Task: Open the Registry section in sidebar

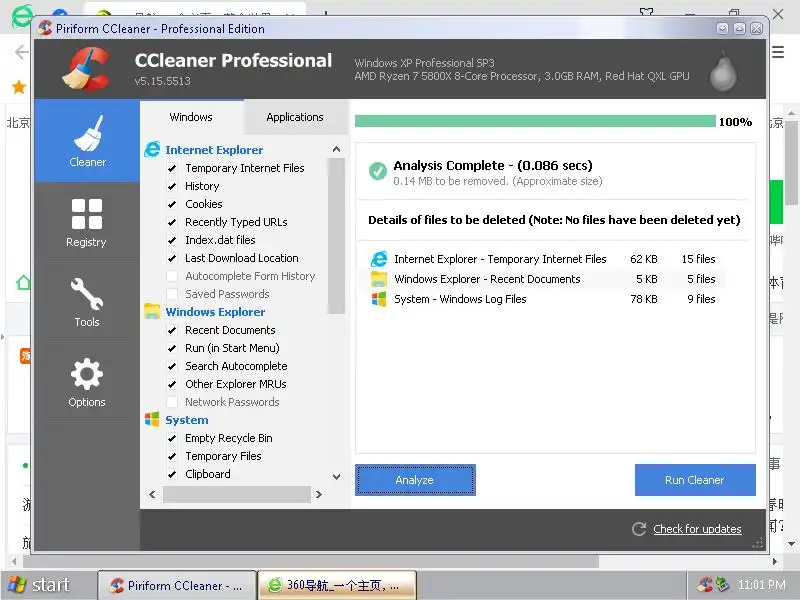Action: (87, 222)
